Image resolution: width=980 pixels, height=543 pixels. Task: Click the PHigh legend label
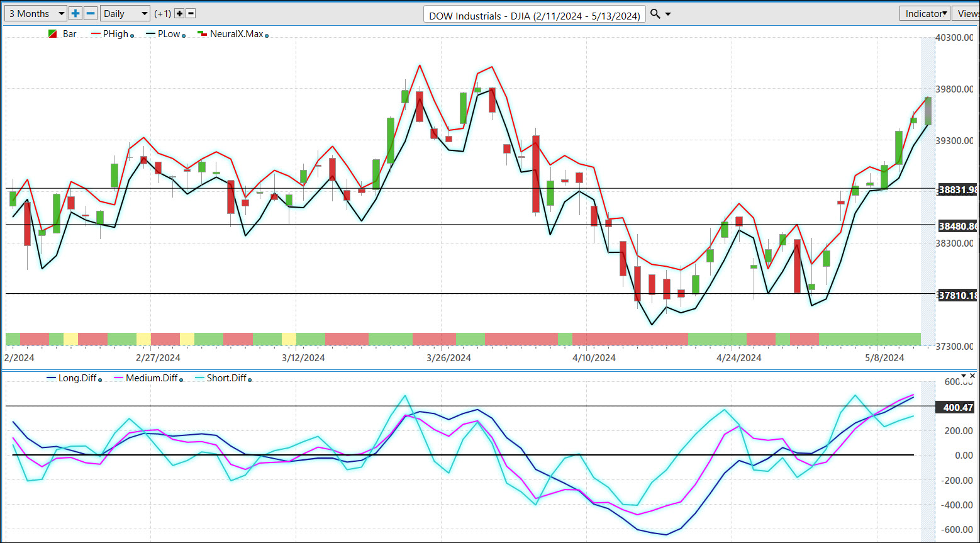click(116, 34)
